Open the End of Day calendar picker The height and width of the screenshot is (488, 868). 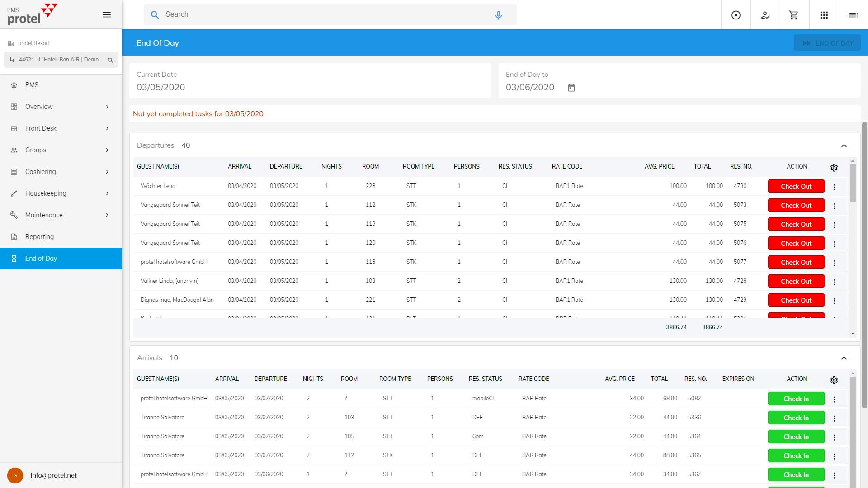coord(571,88)
